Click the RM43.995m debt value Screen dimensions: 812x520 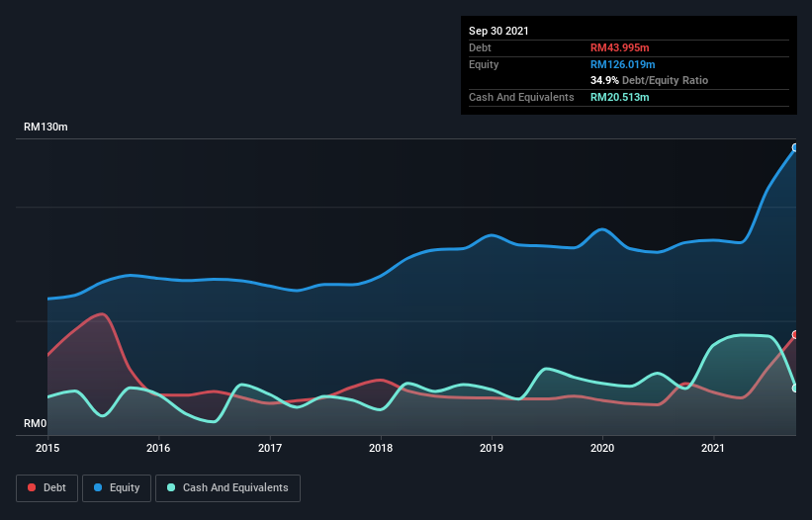(x=620, y=47)
